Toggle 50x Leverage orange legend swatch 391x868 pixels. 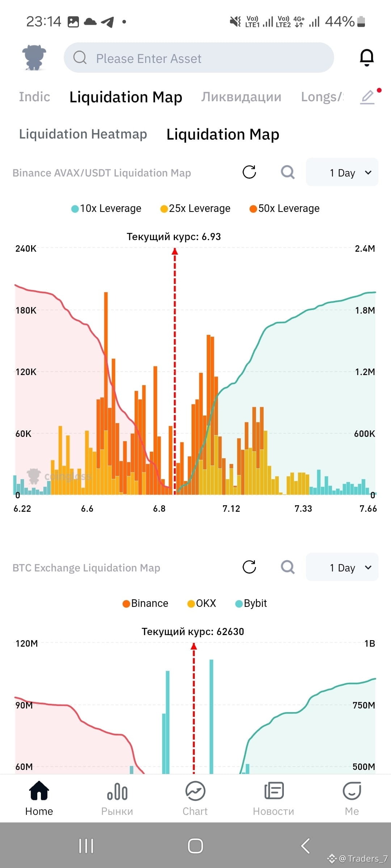click(253, 209)
